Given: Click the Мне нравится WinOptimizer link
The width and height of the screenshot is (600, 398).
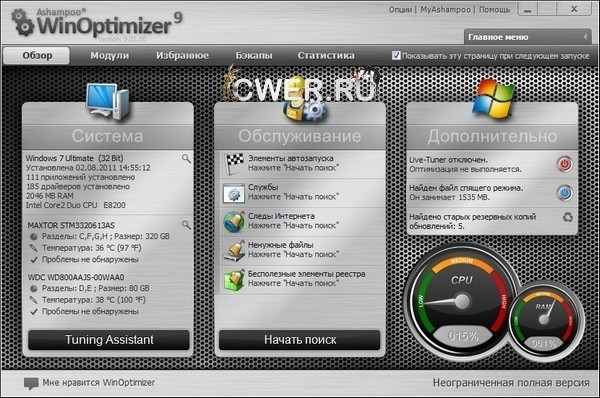Looking at the screenshot, I should [98, 382].
